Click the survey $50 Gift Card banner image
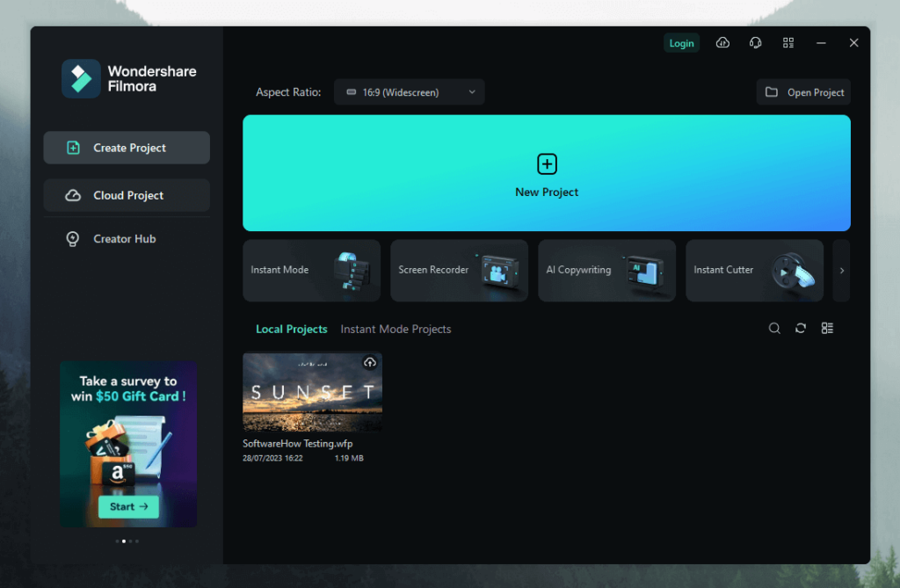900x588 pixels. tap(128, 444)
